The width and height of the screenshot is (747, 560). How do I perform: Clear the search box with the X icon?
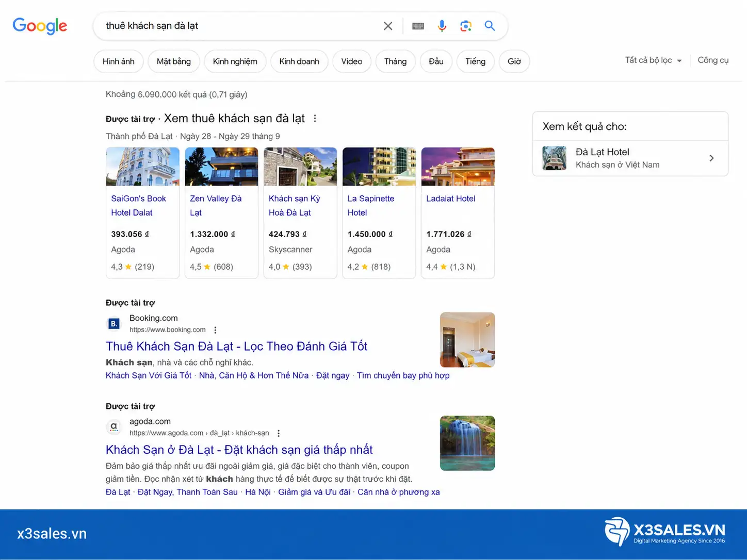[388, 26]
